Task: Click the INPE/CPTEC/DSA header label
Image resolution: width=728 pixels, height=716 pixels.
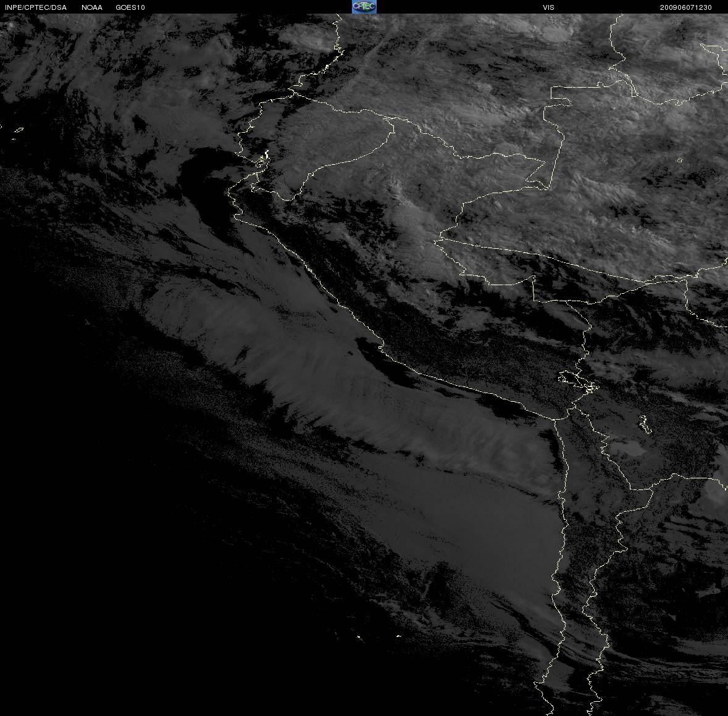Action: pos(36,7)
